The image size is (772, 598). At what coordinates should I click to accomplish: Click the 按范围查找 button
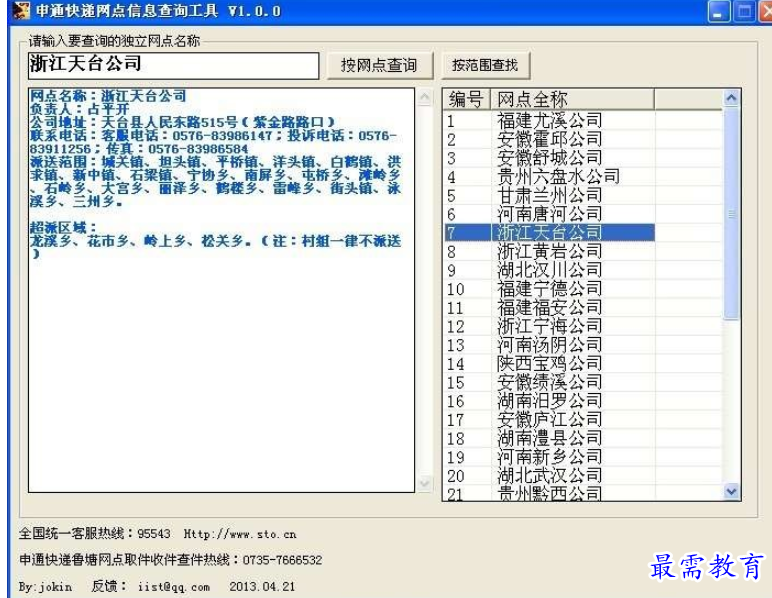pos(485,65)
